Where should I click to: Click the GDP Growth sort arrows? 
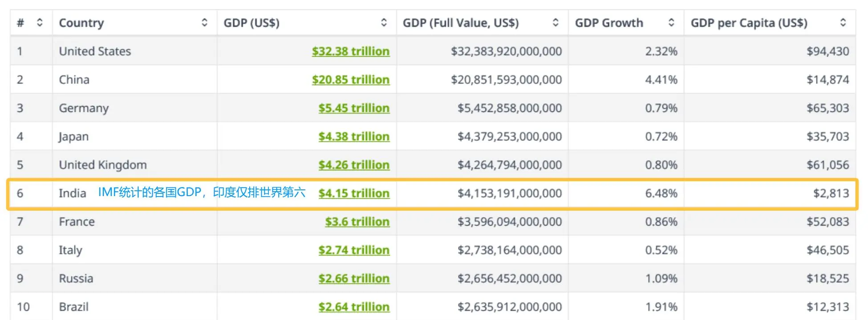pyautogui.click(x=671, y=22)
